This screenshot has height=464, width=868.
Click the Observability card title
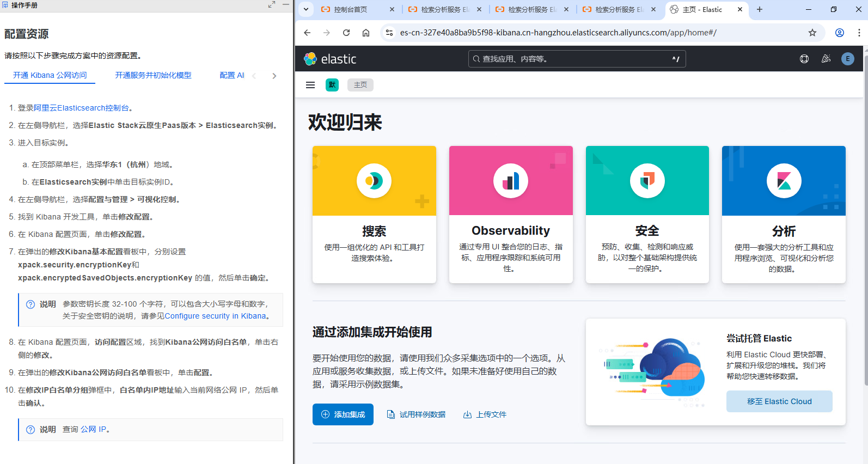pyautogui.click(x=511, y=231)
